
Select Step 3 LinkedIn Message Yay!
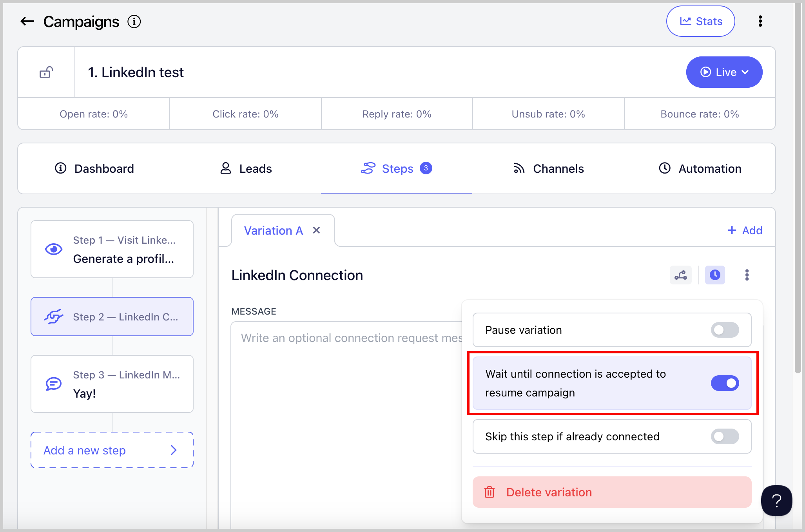tap(112, 384)
